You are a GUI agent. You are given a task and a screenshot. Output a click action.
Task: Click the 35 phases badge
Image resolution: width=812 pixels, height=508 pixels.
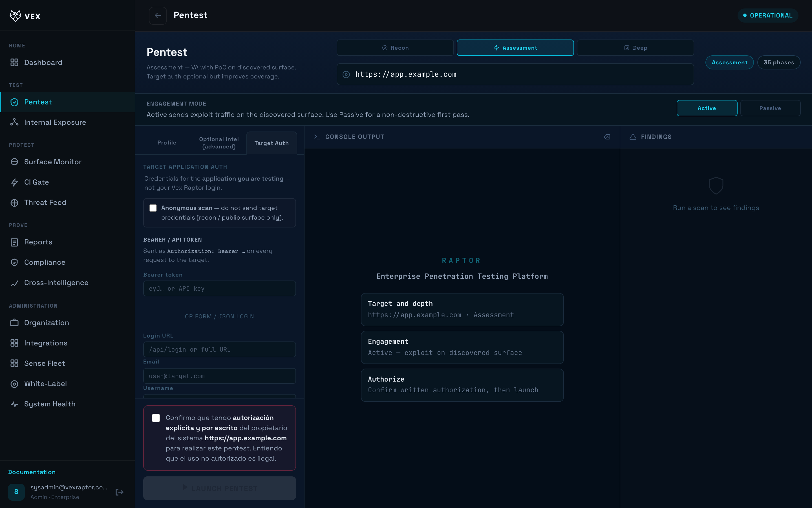click(778, 62)
